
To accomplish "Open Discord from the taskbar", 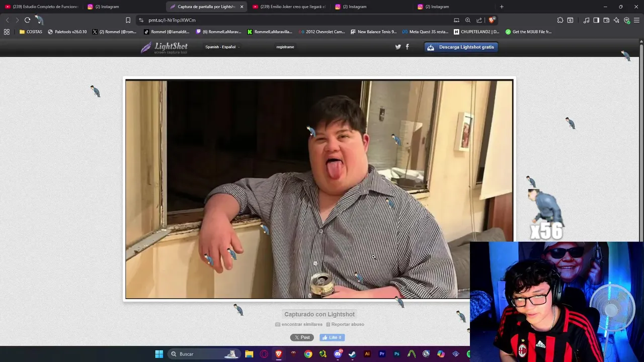I will (338, 354).
